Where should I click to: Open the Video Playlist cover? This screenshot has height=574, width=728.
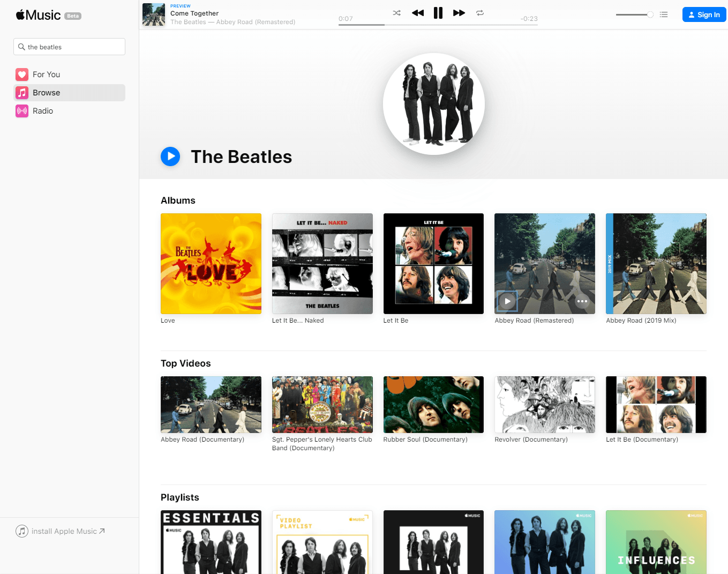tap(322, 542)
